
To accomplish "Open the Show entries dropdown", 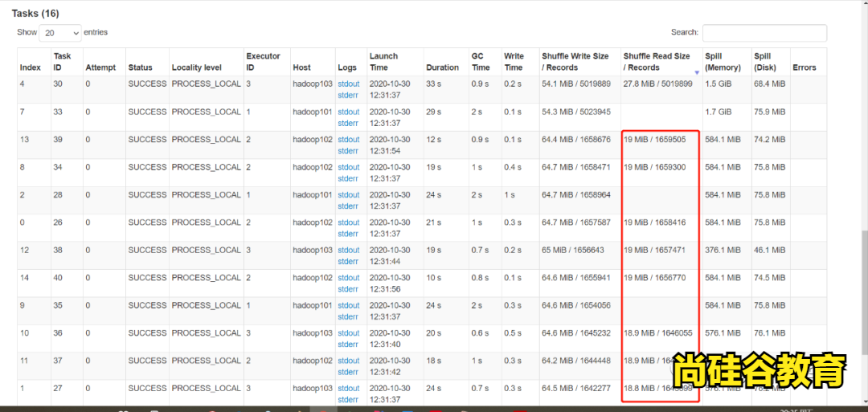I will click(60, 33).
